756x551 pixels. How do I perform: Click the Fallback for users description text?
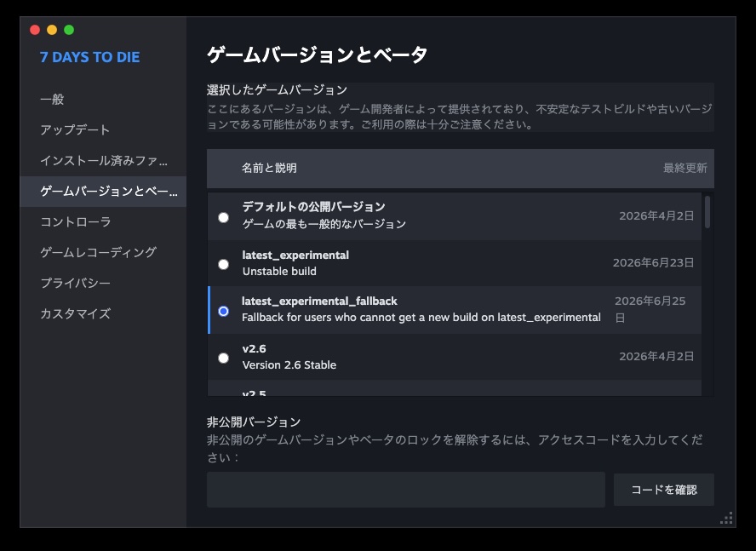point(421,318)
